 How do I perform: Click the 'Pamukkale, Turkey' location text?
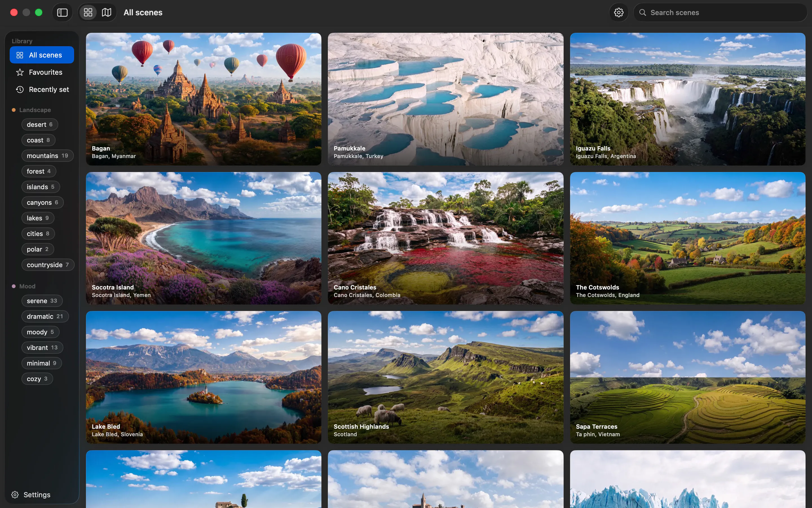coord(358,156)
